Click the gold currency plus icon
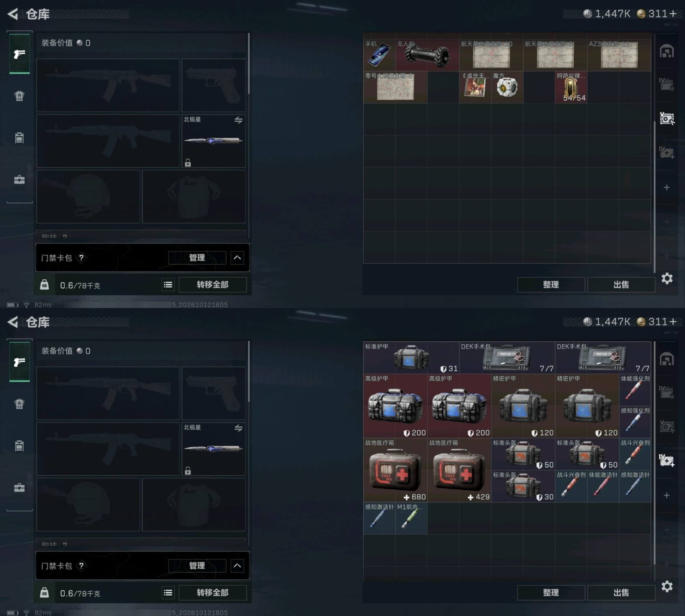The width and height of the screenshot is (685, 616). pyautogui.click(x=673, y=14)
